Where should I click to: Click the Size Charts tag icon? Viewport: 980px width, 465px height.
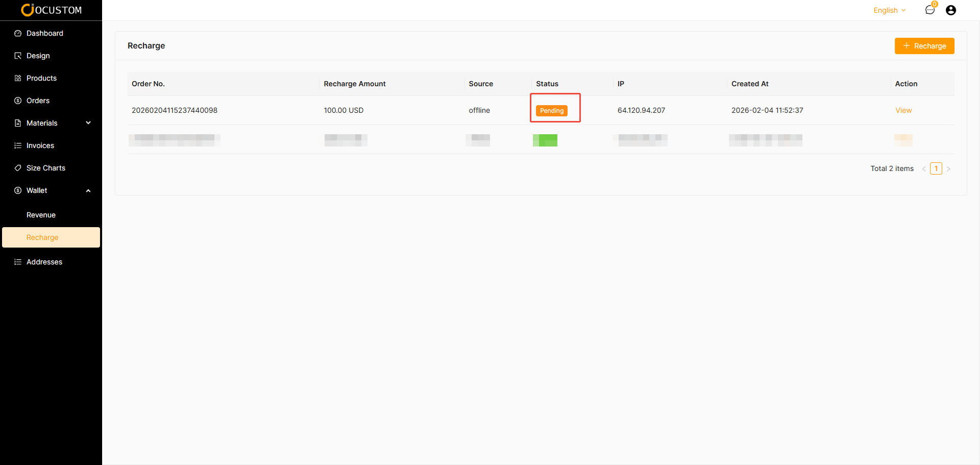click(18, 168)
